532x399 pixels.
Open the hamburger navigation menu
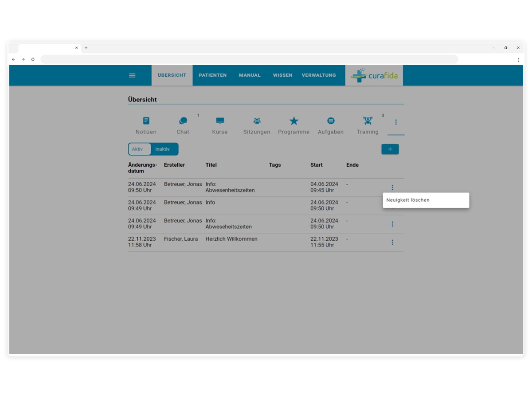point(132,75)
